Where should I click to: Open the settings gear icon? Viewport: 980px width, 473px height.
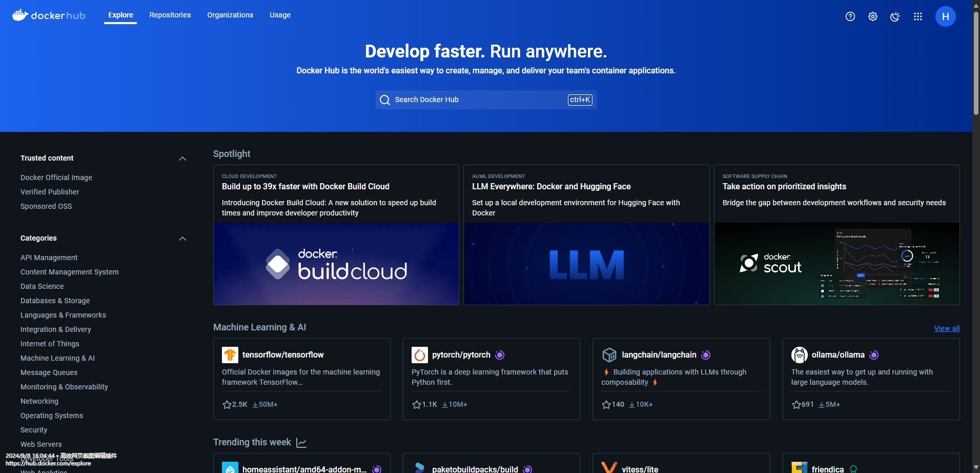click(x=873, y=16)
